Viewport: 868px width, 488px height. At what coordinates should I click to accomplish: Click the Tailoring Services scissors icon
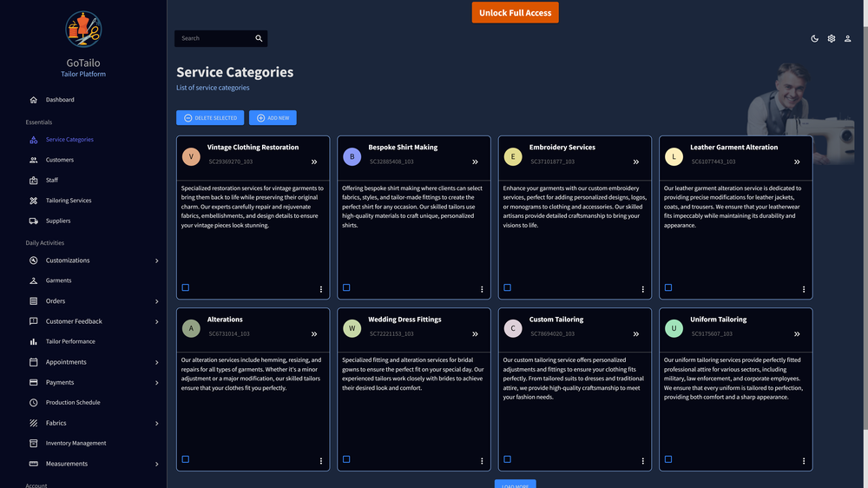[x=33, y=201]
